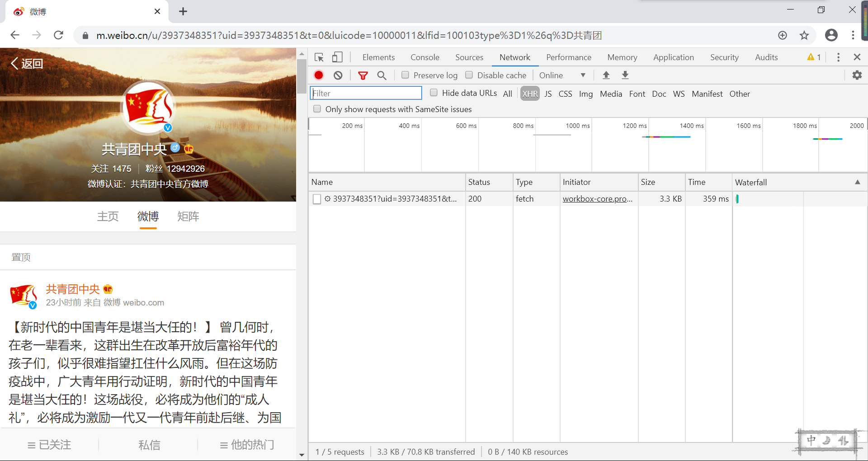Screen dimensions: 868x461
Task: Switch to the Application tab
Action: click(674, 57)
